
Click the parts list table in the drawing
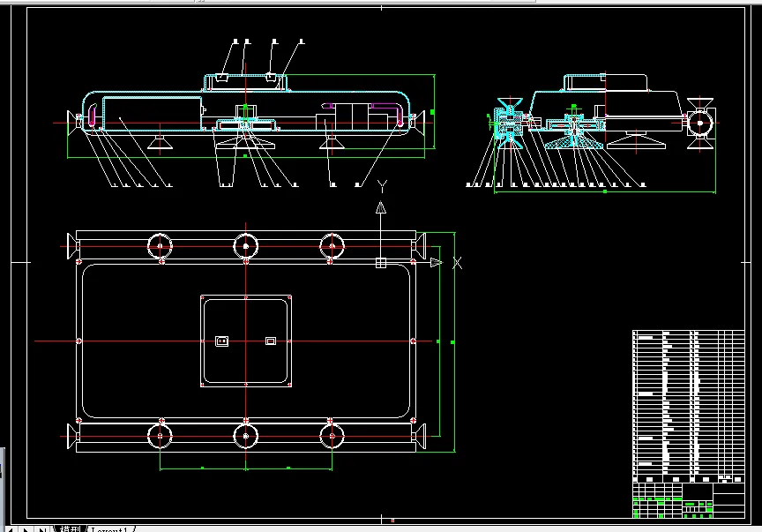pyautogui.click(x=689, y=406)
